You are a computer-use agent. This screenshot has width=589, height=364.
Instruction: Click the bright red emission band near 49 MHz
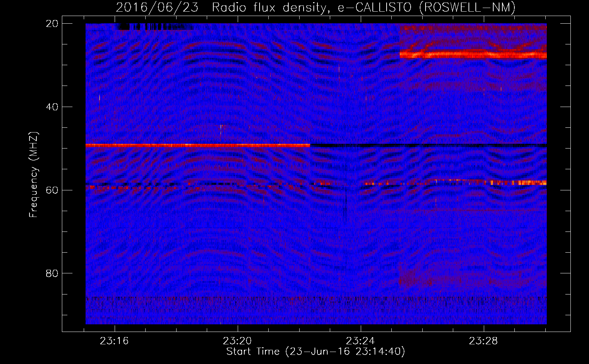[198, 145]
